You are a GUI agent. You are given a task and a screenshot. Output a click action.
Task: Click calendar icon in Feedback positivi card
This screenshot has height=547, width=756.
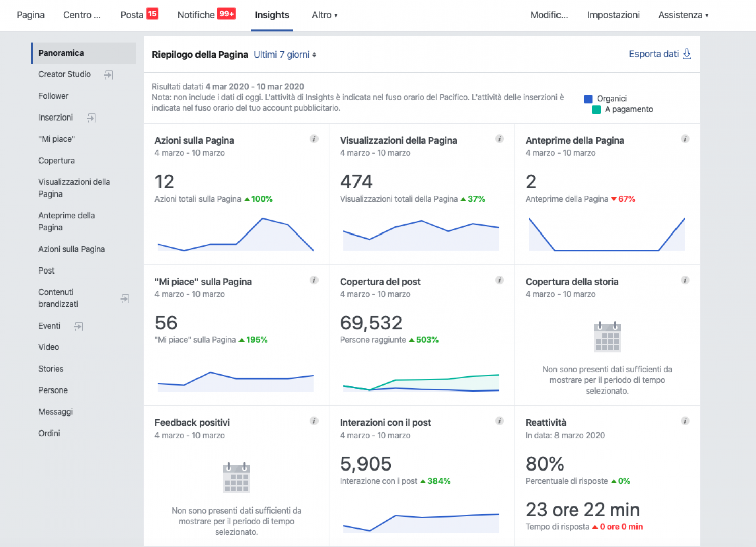click(236, 478)
